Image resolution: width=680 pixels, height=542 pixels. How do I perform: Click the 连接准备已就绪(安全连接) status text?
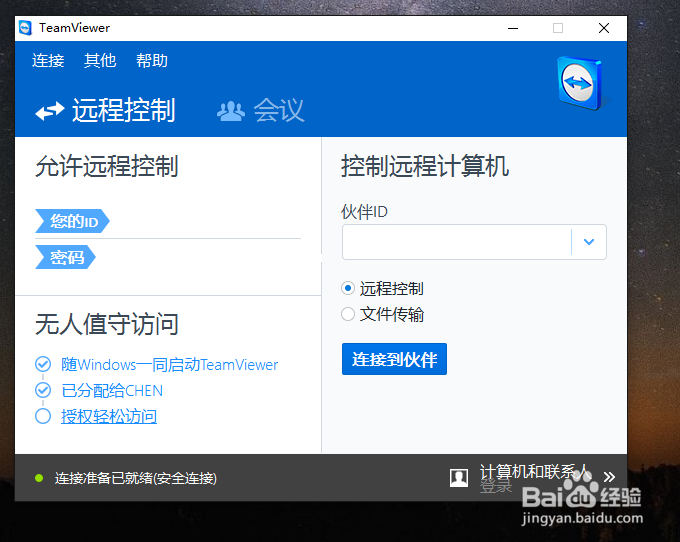pos(136,478)
